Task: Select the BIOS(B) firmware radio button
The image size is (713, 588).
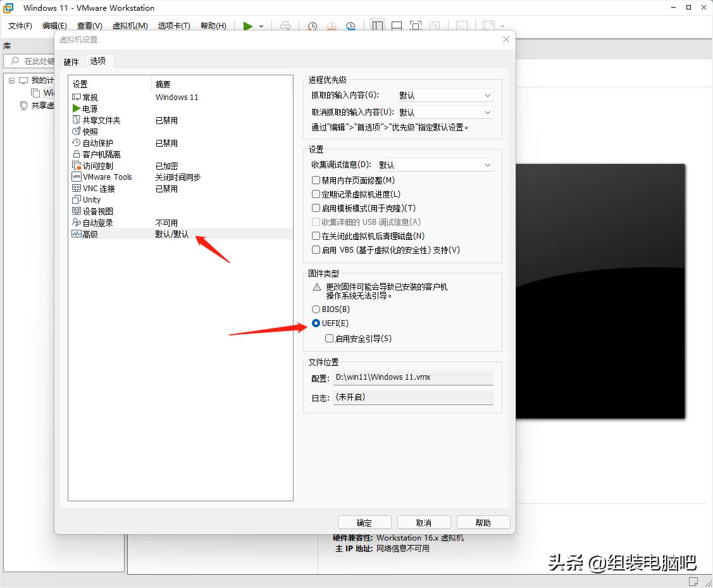Action: [316, 309]
